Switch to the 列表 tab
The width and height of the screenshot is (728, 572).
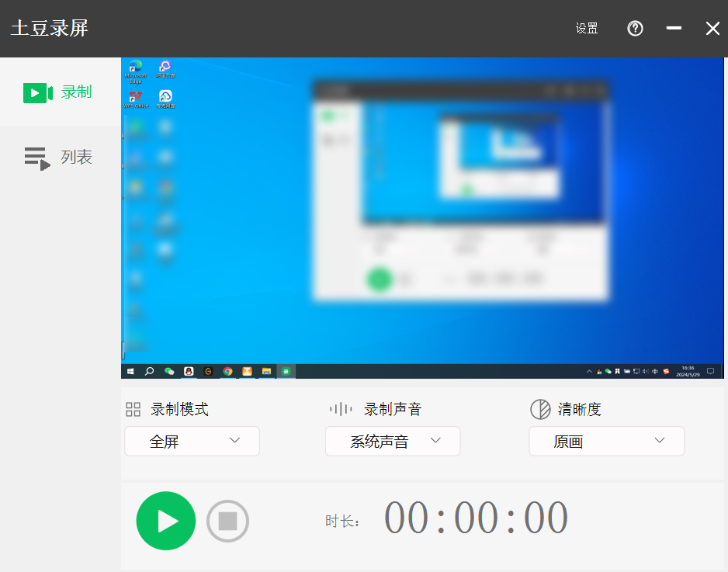click(61, 157)
